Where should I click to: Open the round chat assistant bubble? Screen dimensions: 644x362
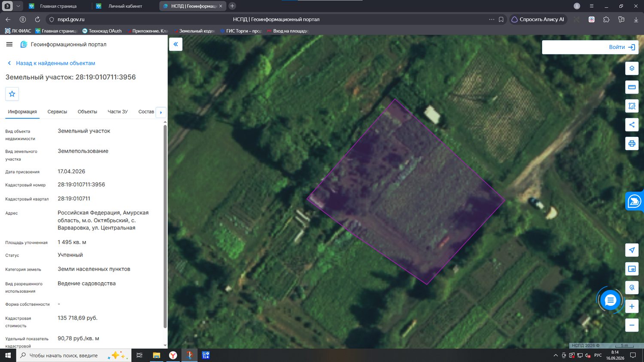coord(610,300)
